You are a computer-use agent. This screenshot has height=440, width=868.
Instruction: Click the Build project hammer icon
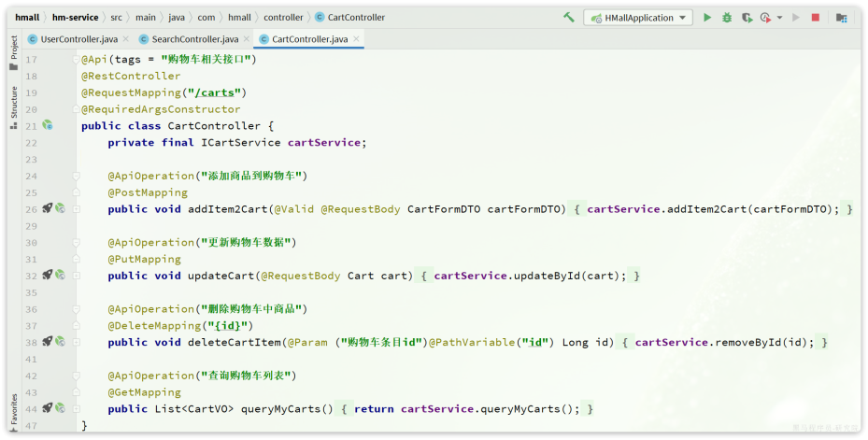coord(569,17)
